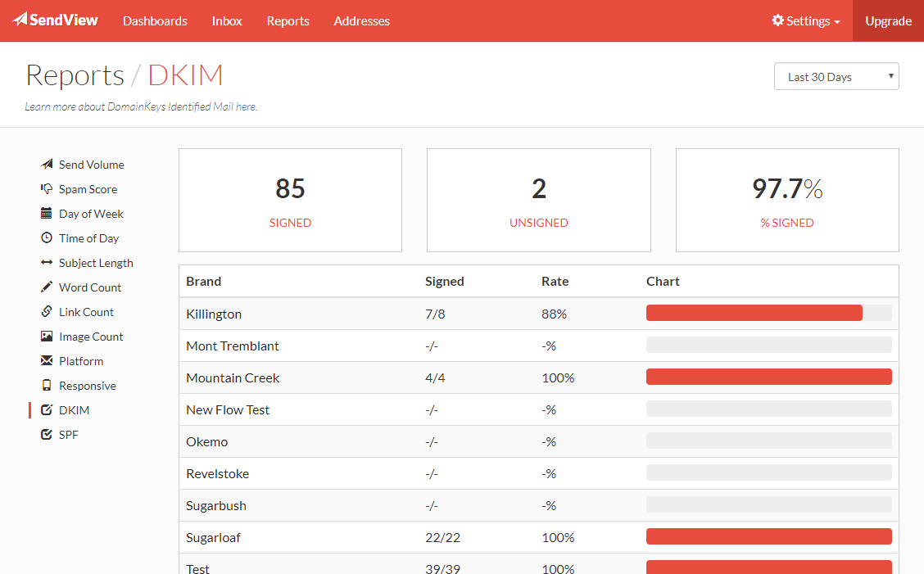Open the SPF report link

[68, 434]
